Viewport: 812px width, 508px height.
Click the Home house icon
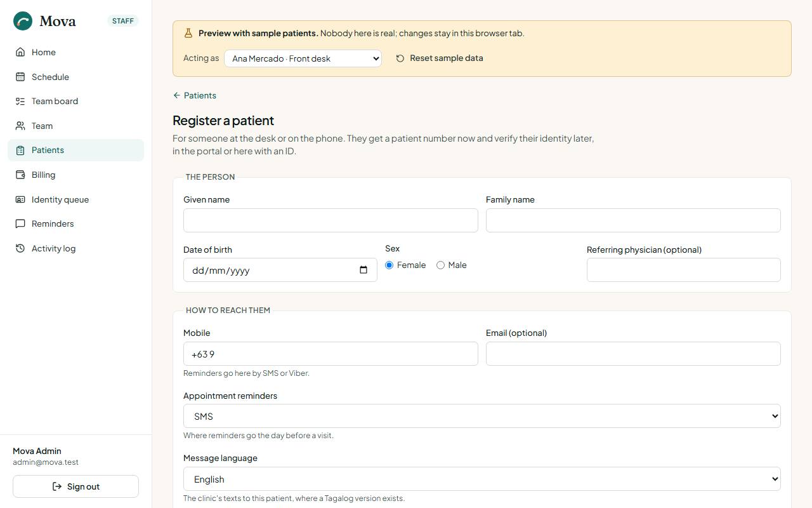[20, 52]
